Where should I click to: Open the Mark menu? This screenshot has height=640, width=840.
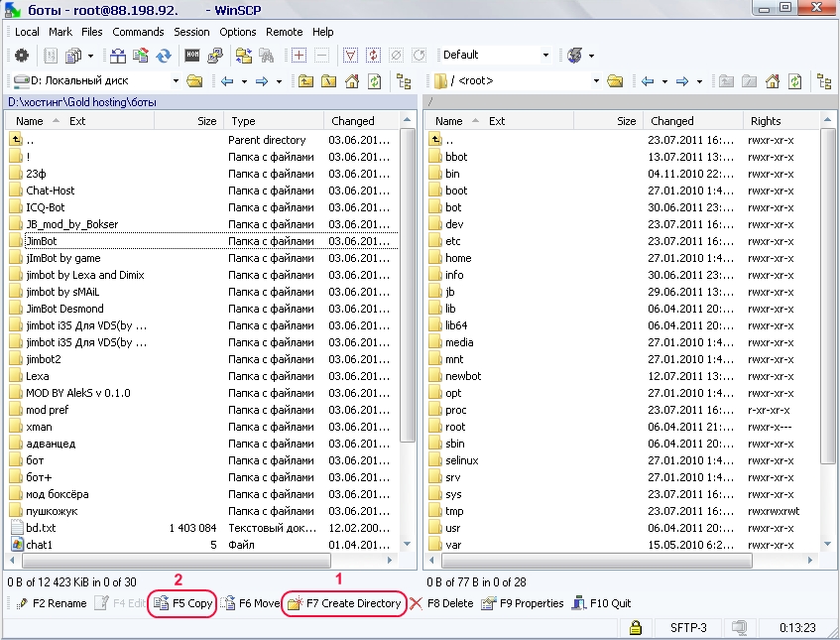[x=60, y=32]
